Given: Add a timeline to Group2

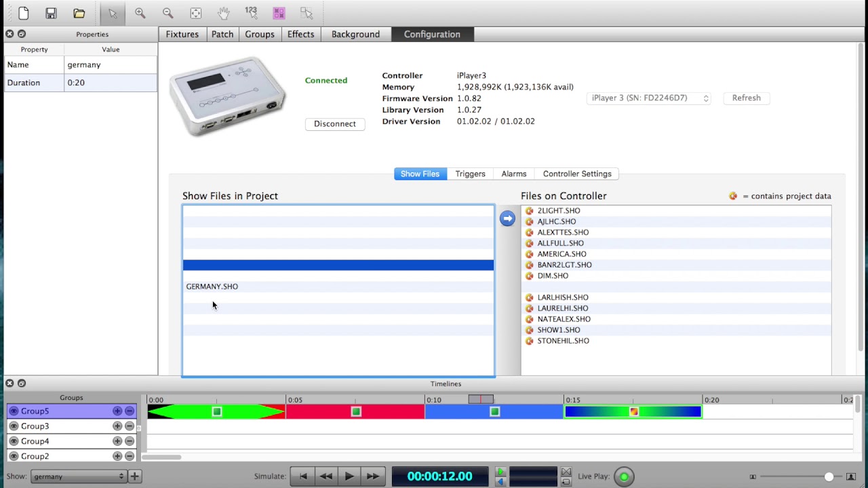Looking at the screenshot, I should click(x=117, y=456).
